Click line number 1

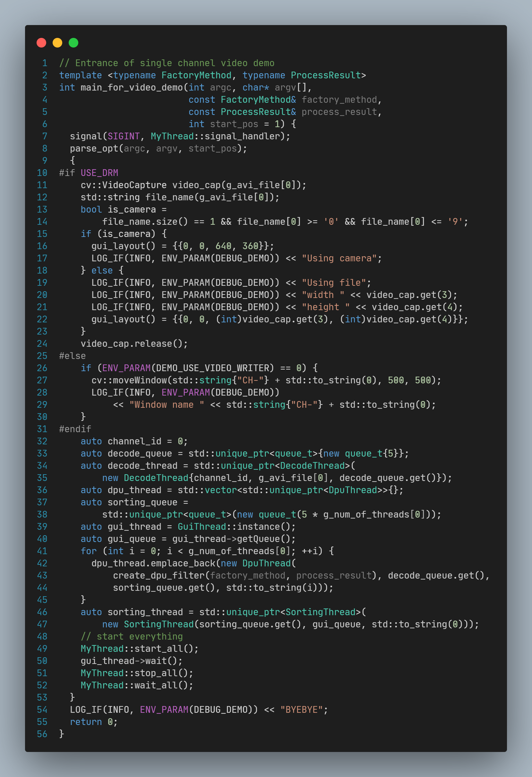point(45,63)
